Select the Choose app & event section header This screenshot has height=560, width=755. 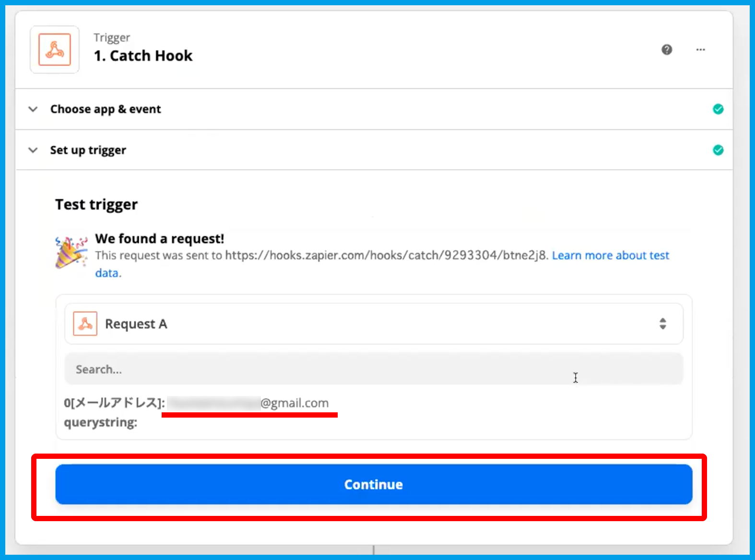(106, 109)
